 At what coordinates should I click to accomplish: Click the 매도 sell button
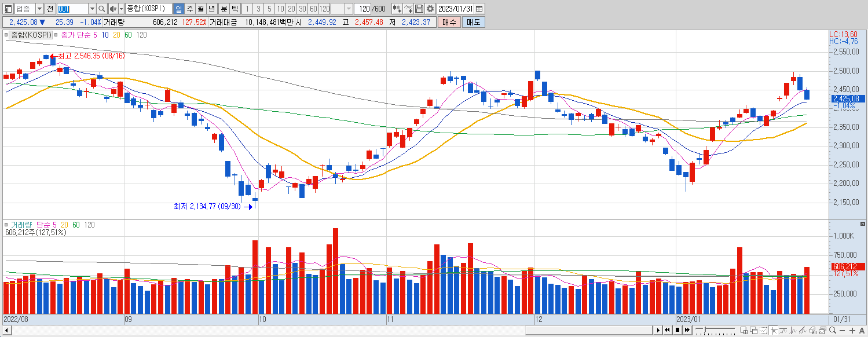[x=474, y=22]
